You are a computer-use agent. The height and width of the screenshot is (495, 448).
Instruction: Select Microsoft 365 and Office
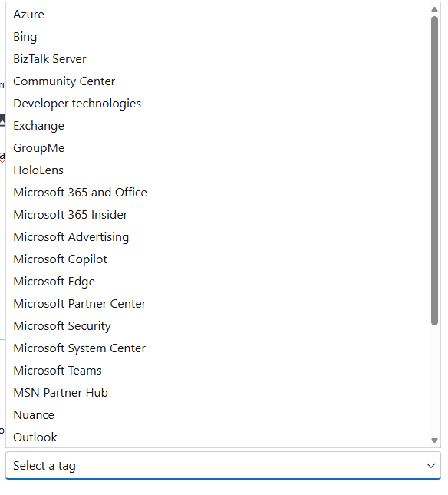point(218,193)
